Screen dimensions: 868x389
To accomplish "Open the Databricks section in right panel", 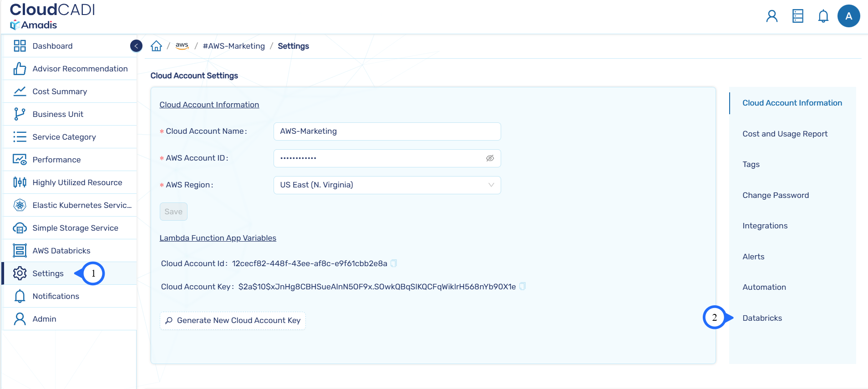I will [x=762, y=318].
